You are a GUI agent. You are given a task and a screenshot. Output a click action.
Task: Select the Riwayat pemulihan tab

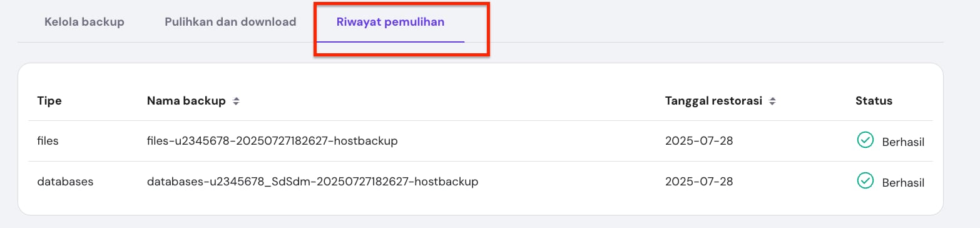(x=390, y=22)
